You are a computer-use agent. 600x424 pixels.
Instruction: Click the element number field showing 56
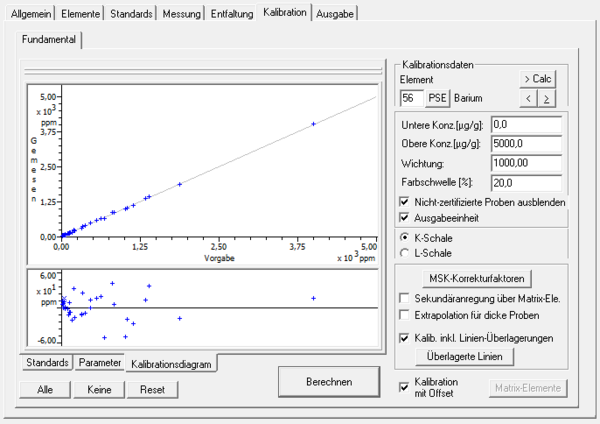[x=412, y=98]
